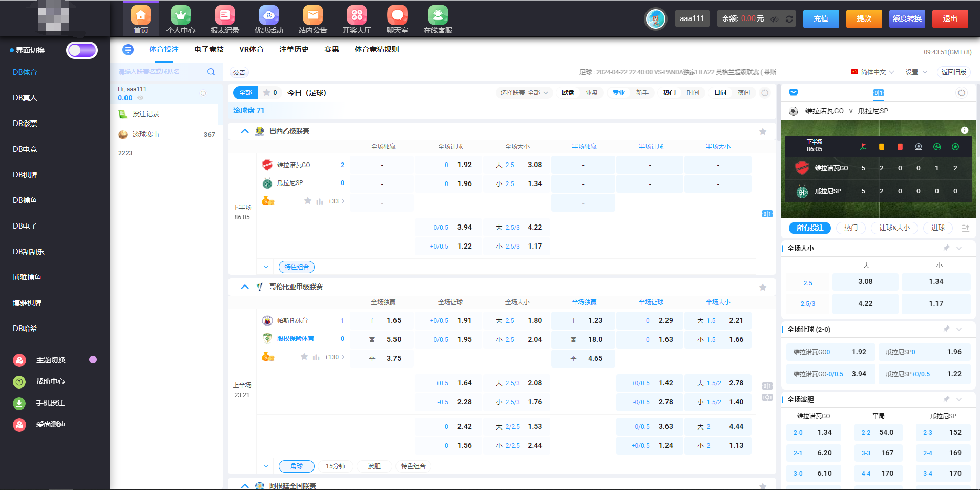The width and height of the screenshot is (980, 490).
Task: Click the league search input field
Action: [159, 72]
